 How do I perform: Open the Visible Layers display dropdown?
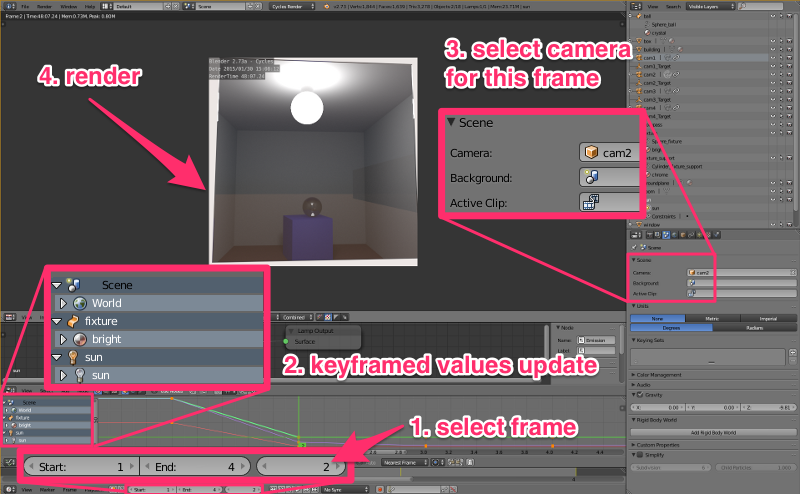710,7
